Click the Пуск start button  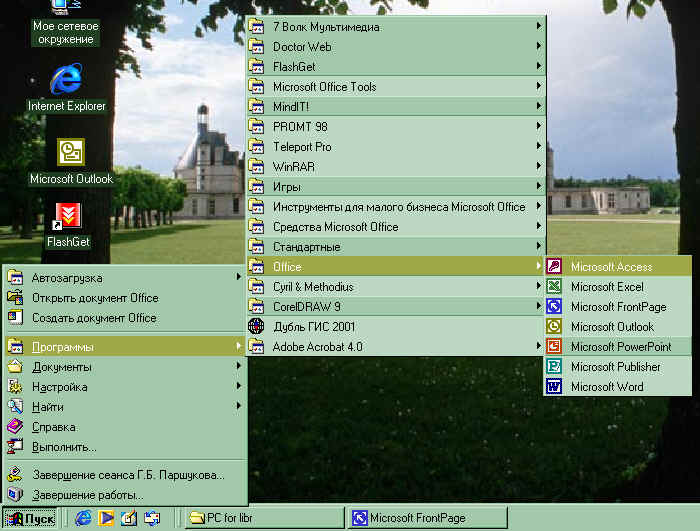[30, 518]
